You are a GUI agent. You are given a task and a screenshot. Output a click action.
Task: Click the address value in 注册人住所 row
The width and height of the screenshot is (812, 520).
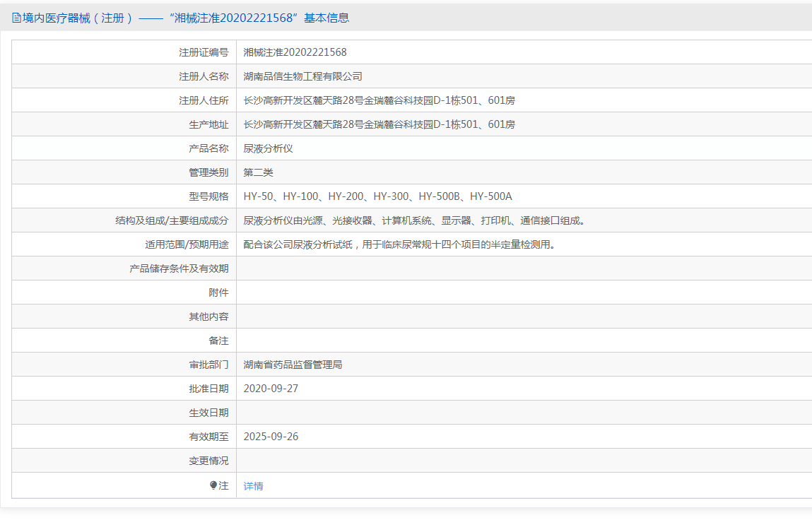pyautogui.click(x=379, y=100)
